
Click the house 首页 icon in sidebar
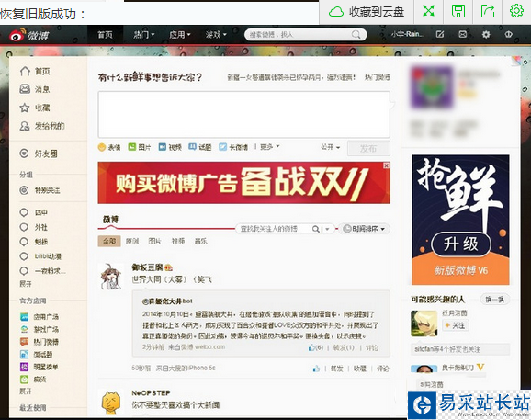25,71
